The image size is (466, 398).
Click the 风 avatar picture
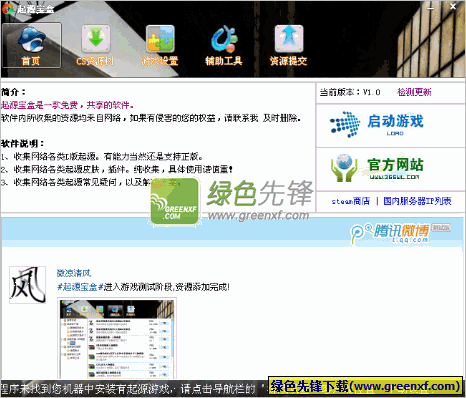27,285
